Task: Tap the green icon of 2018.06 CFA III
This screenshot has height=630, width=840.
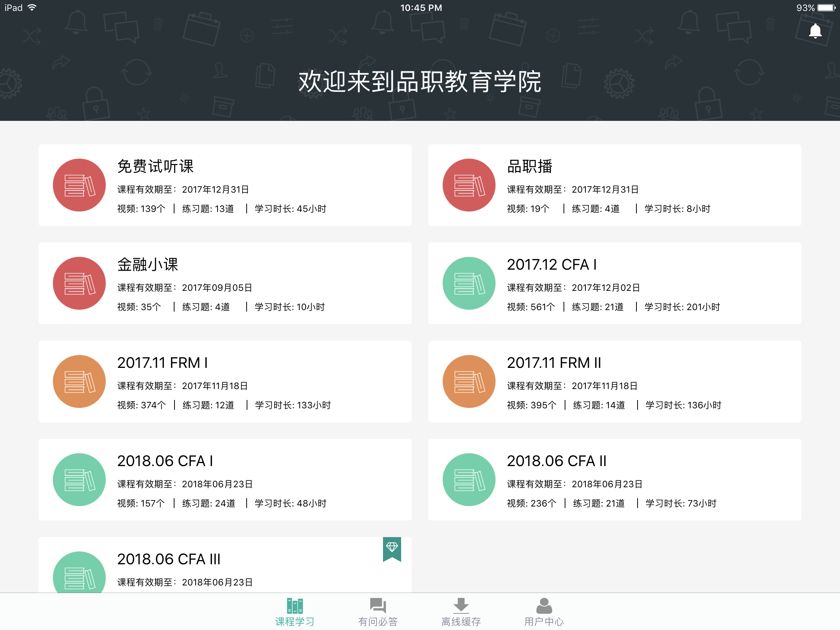Action: pyautogui.click(x=79, y=572)
